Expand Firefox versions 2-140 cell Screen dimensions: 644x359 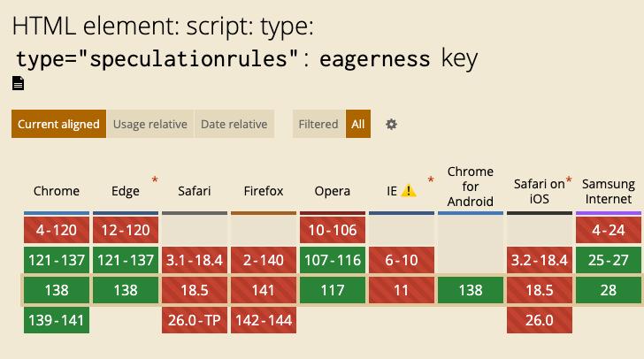tap(264, 260)
